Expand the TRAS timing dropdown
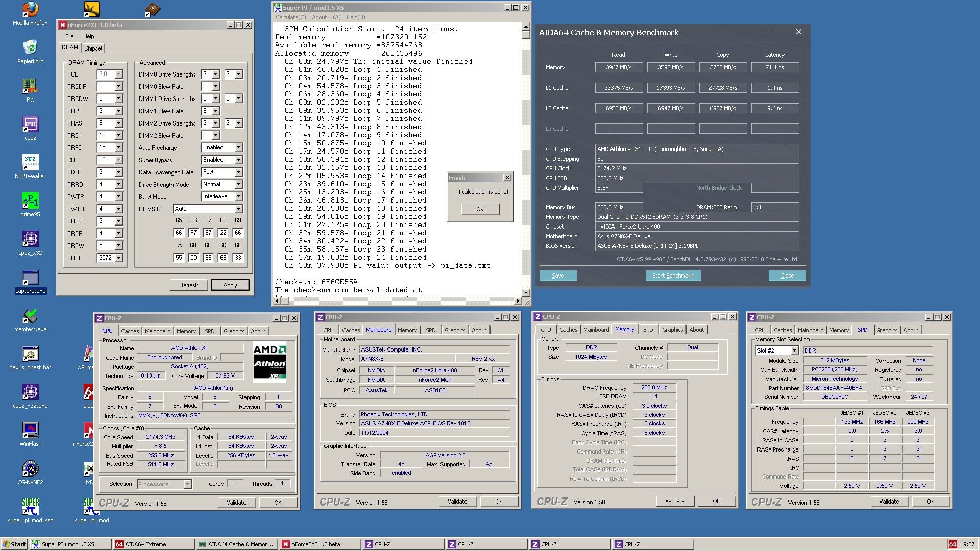980x551 pixels. tap(118, 123)
